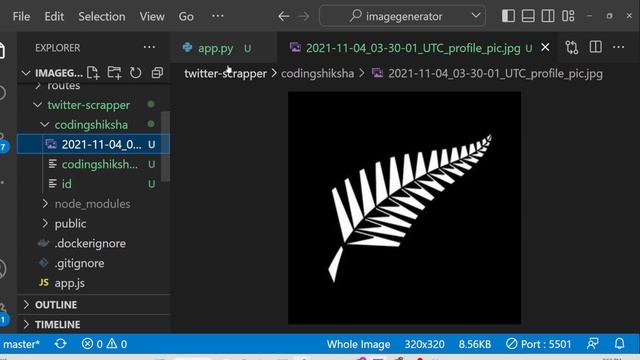The height and width of the screenshot is (360, 640).
Task: Expand the OUTLINE section
Action: [93, 304]
